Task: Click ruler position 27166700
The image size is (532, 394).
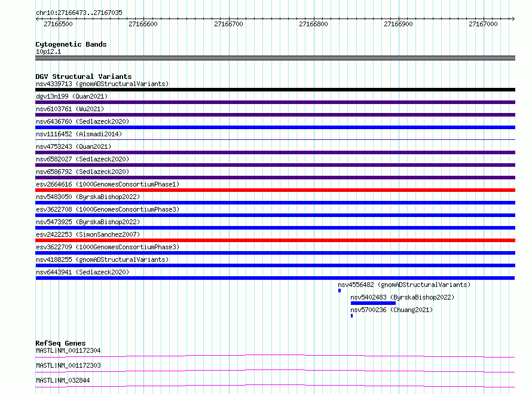Action: pos(228,24)
